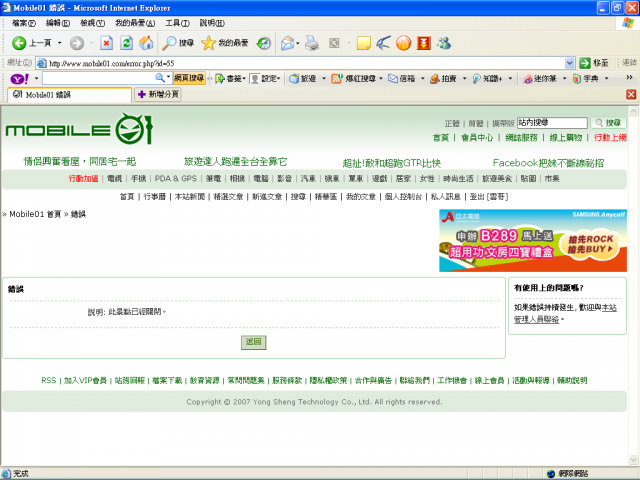The height and width of the screenshot is (480, 640).
Task: Close the tab with the red X
Action: click(x=631, y=94)
